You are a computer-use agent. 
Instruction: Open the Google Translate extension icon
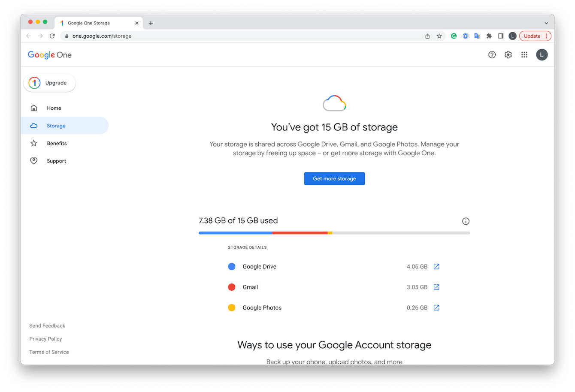[x=477, y=36]
